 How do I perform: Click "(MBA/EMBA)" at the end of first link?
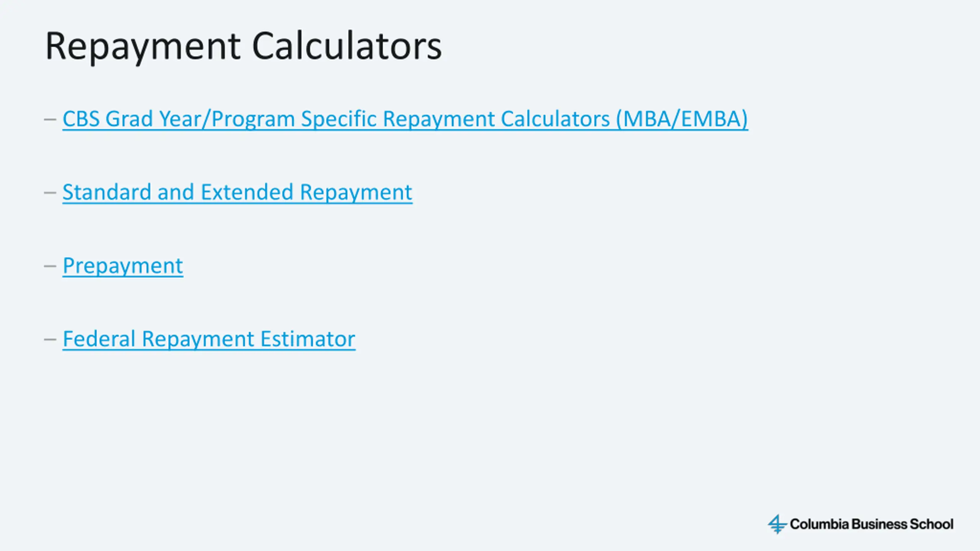pos(682,119)
